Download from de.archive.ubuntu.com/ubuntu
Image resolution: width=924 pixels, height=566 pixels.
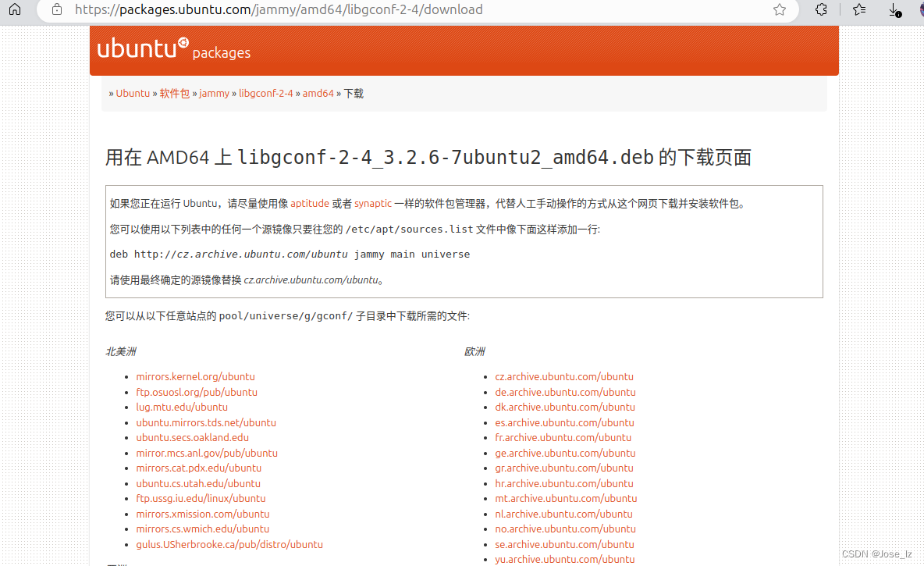coord(565,392)
